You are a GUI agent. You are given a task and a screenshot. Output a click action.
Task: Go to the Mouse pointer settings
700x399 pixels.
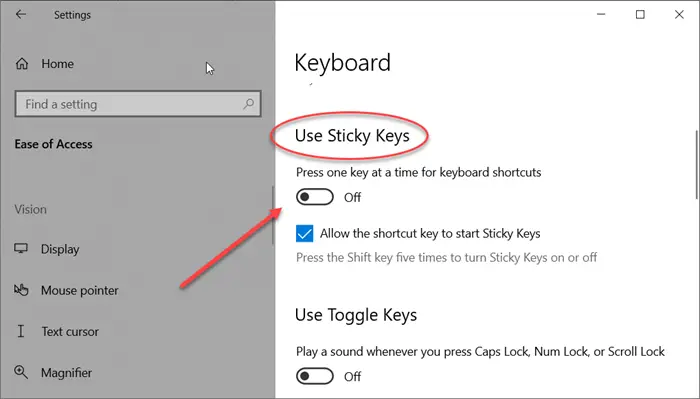pyautogui.click(x=80, y=291)
